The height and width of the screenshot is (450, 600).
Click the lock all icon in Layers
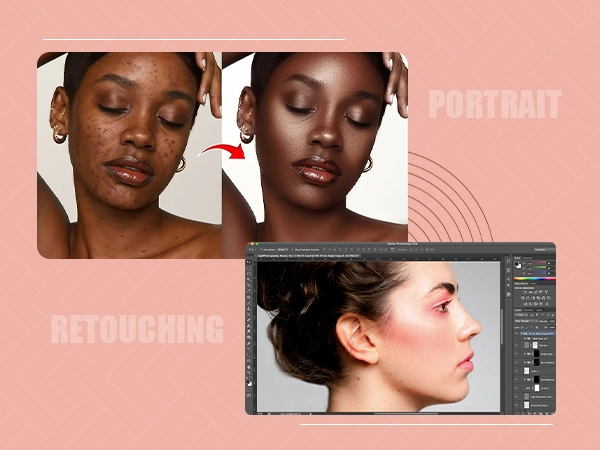(x=536, y=328)
